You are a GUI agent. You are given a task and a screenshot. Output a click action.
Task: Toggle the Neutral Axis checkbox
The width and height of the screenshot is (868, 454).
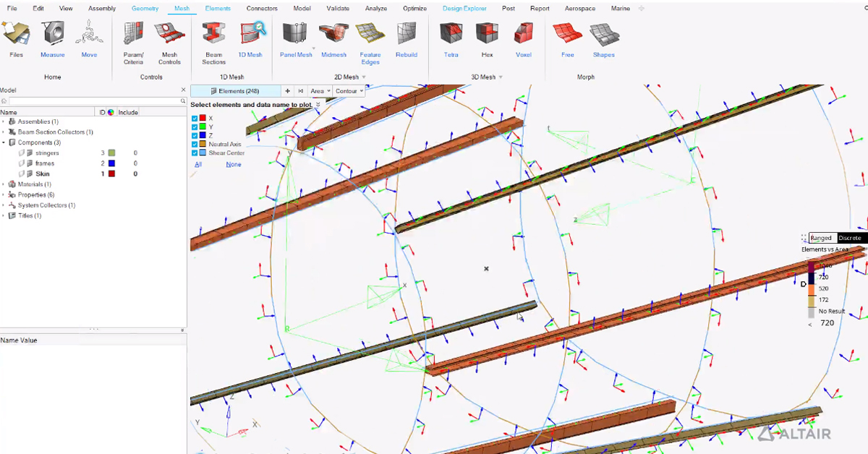195,144
